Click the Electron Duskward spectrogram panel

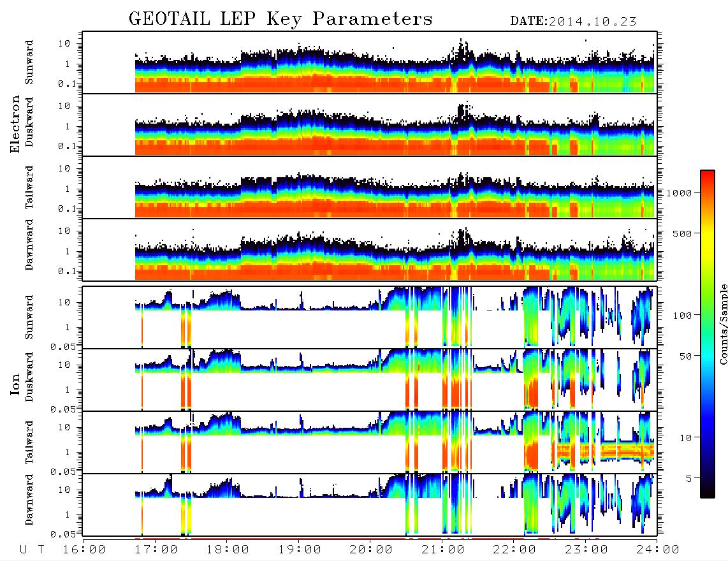370,124
